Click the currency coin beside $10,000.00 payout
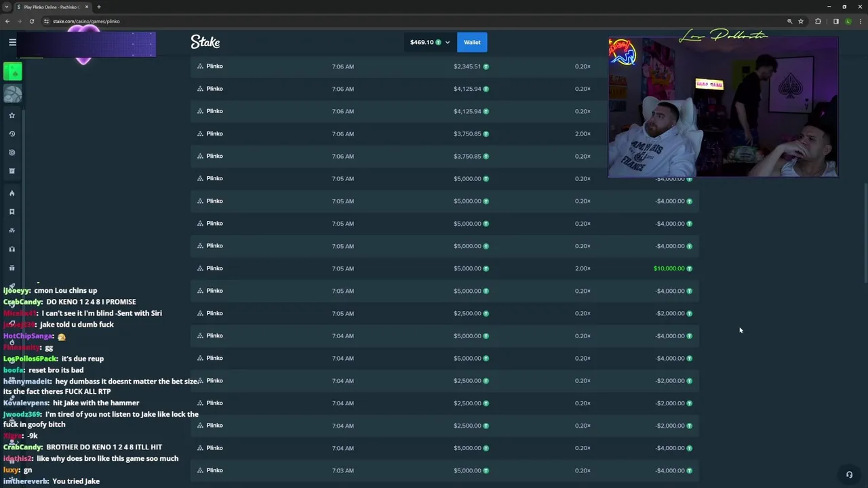Screen dimensions: 868x488 pyautogui.click(x=690, y=268)
